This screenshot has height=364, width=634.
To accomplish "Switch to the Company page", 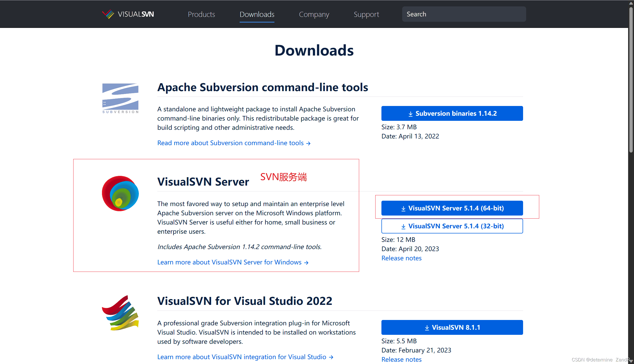I will (314, 14).
